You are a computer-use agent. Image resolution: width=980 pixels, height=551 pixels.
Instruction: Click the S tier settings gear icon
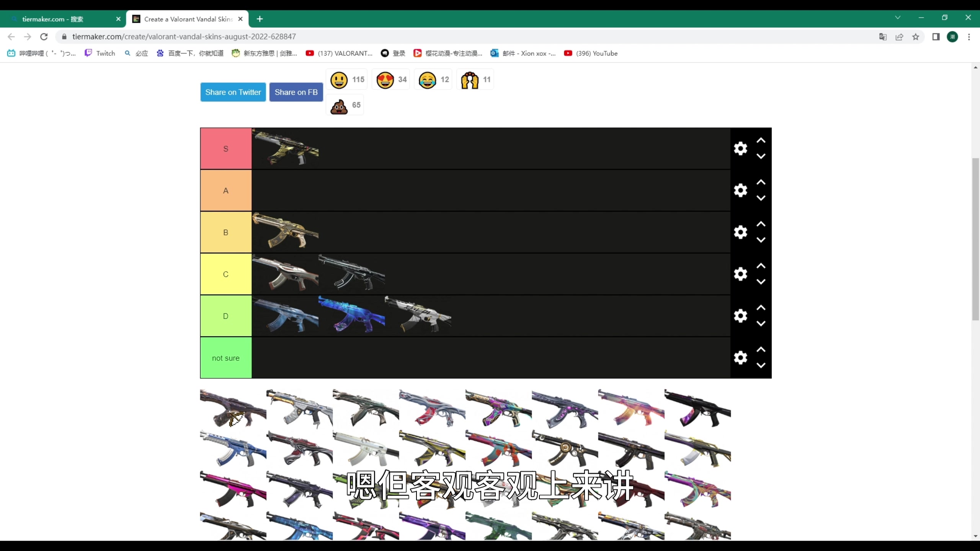(x=740, y=148)
